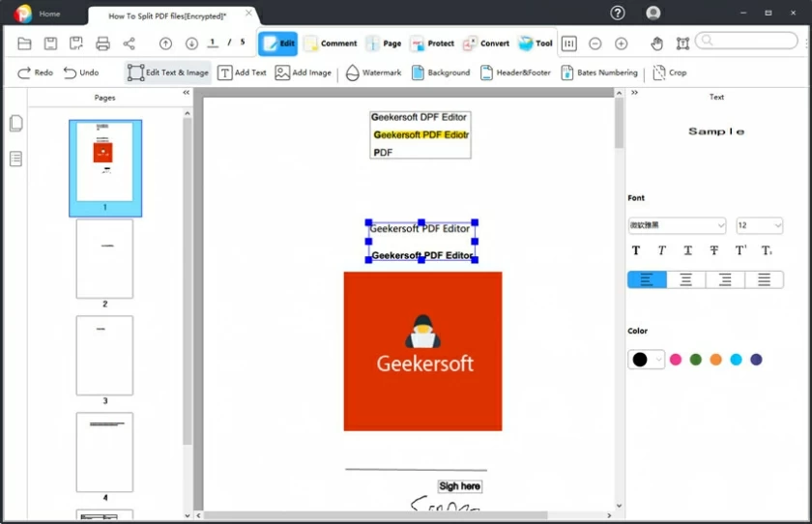
Task: Click the Help question mark icon
Action: point(618,13)
